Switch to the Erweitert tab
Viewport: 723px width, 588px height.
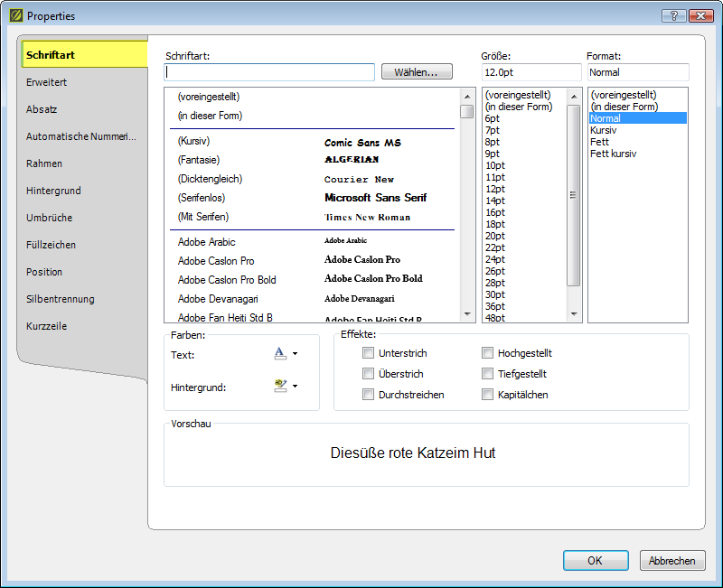click(47, 82)
